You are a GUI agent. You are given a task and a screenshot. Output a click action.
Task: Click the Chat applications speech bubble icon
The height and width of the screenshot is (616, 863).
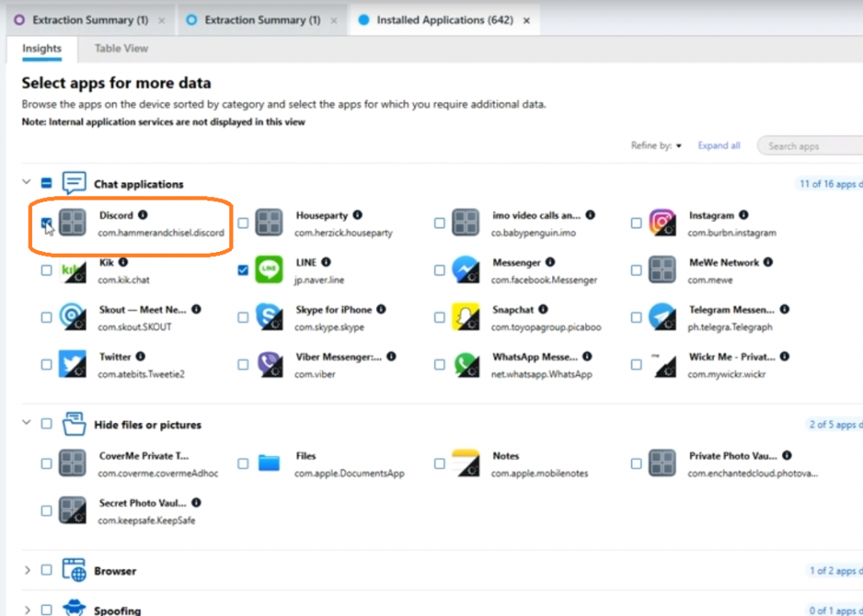[x=74, y=183]
